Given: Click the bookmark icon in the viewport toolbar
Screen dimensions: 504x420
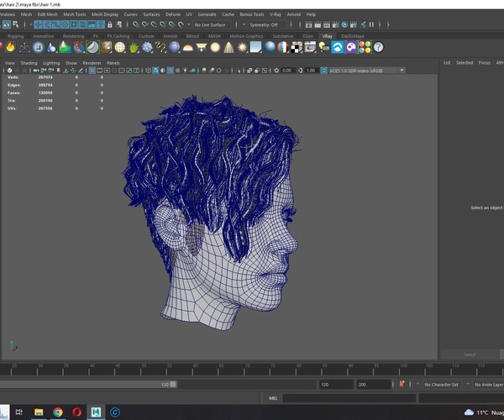Looking at the screenshot, I should tap(58, 71).
